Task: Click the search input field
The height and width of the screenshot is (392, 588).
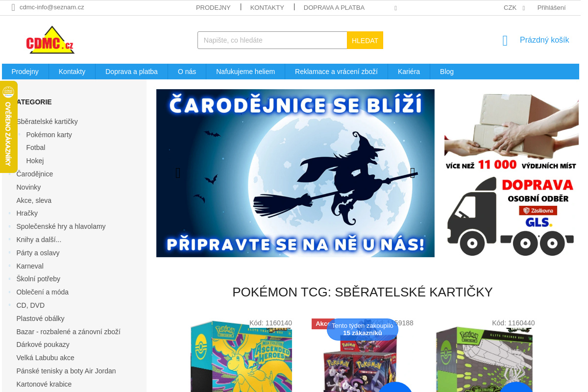Action: (272, 40)
